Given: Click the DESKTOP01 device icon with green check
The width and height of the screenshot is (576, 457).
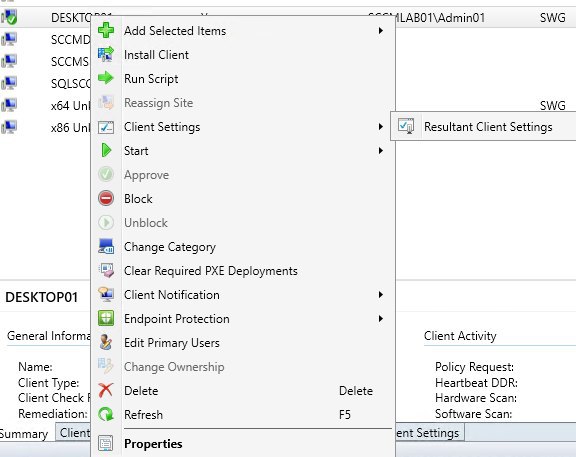Looking at the screenshot, I should coord(9,17).
